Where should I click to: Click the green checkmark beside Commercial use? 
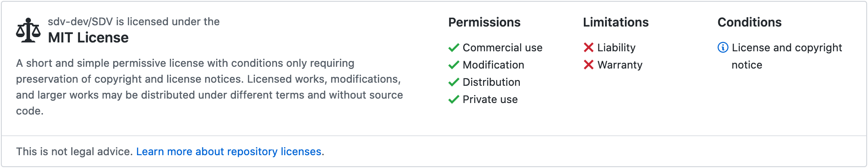454,48
